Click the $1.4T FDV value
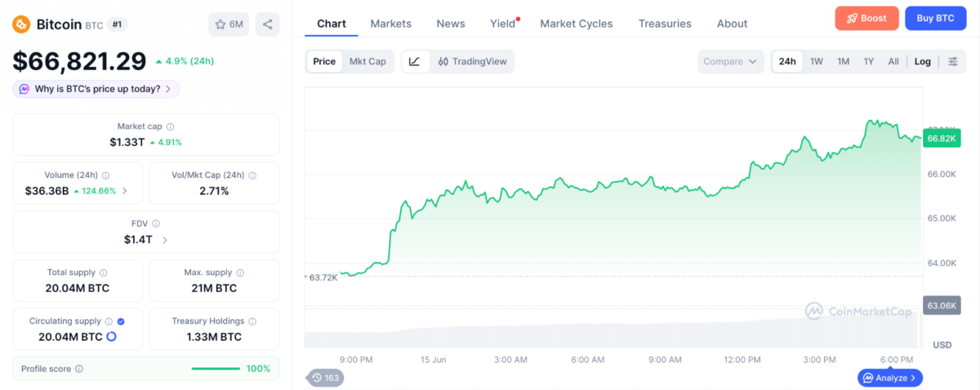Image resolution: width=980 pixels, height=390 pixels. (x=138, y=240)
